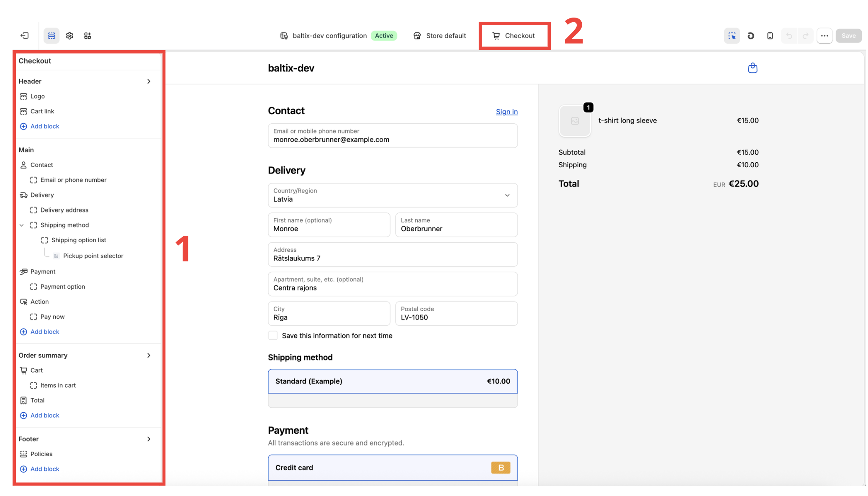The height and width of the screenshot is (496, 868).
Task: Click the redo arrow icon
Action: 805,36
